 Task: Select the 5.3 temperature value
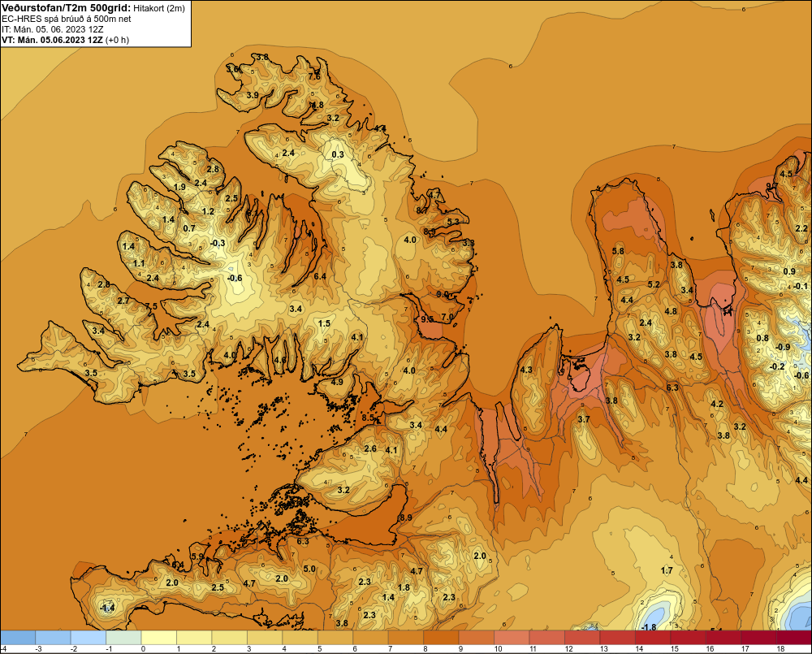point(453,222)
